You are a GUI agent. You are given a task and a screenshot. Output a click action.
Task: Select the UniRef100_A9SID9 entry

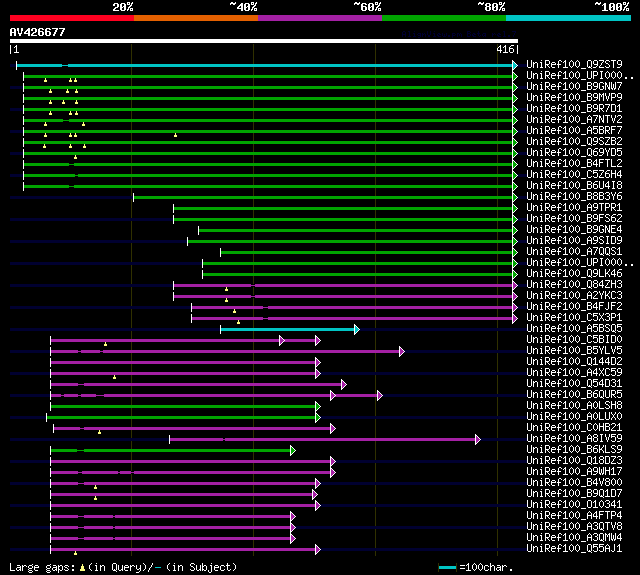tap(574, 241)
